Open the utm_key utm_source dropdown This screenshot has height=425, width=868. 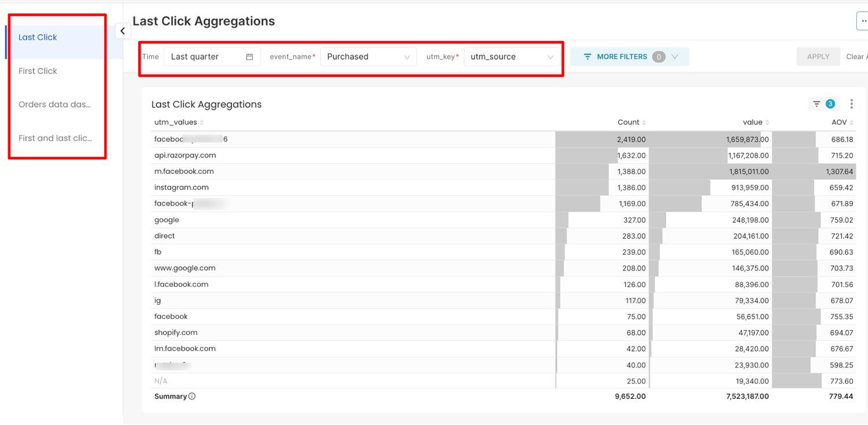click(512, 57)
